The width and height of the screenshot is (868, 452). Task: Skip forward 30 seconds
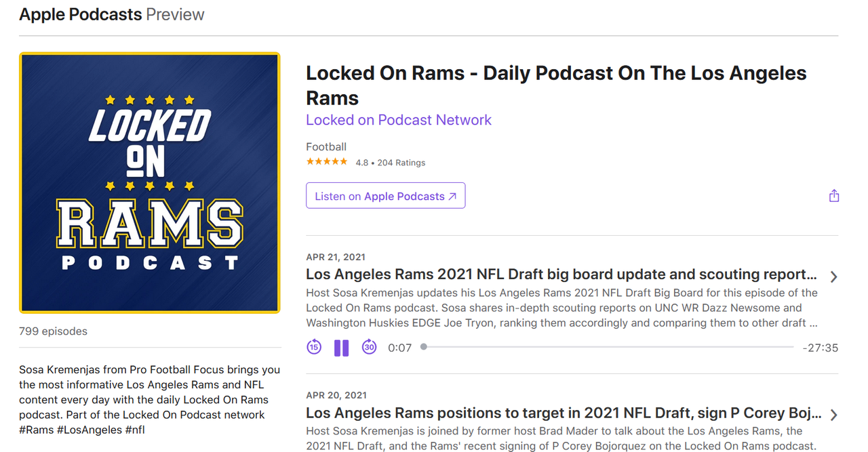click(369, 347)
